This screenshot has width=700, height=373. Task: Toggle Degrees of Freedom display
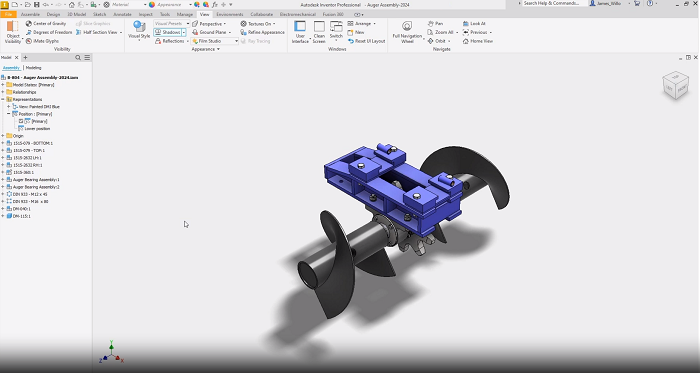(x=49, y=32)
